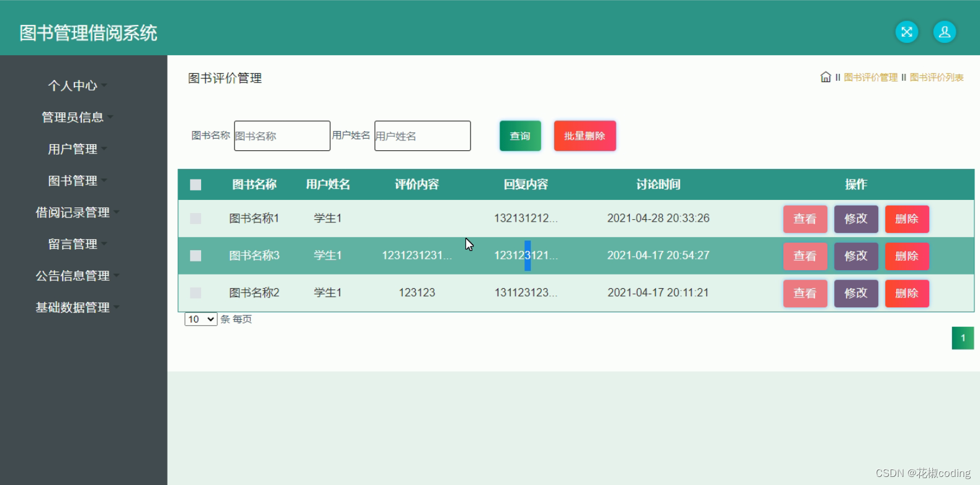Click the 图书名称 column header

tap(254, 184)
